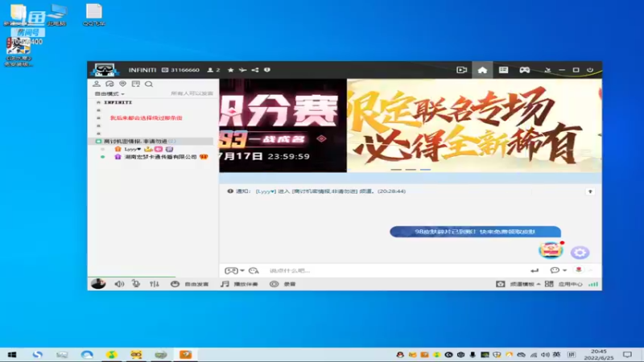Click the red flower gift icon
This screenshot has width=644, height=362.
(x=579, y=269)
